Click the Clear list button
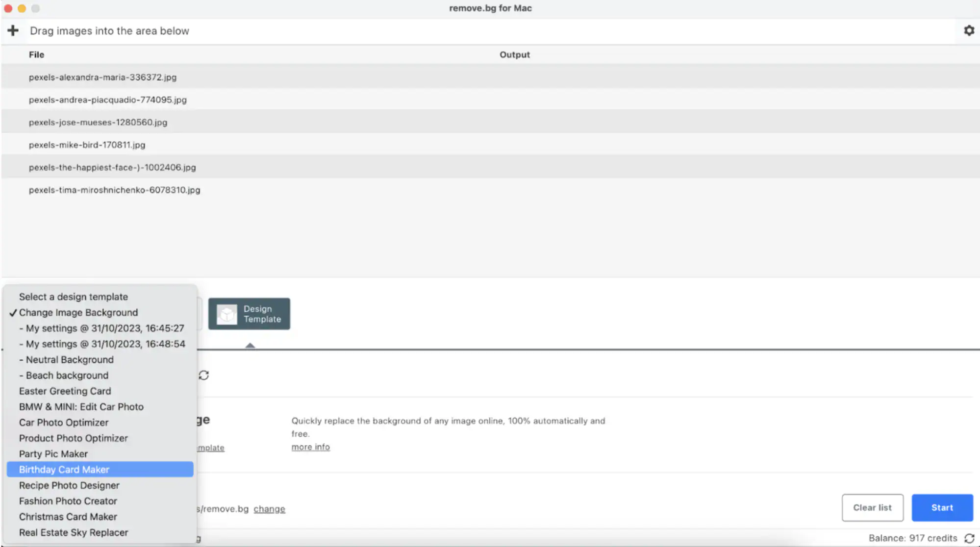The width and height of the screenshot is (980, 547). (872, 507)
